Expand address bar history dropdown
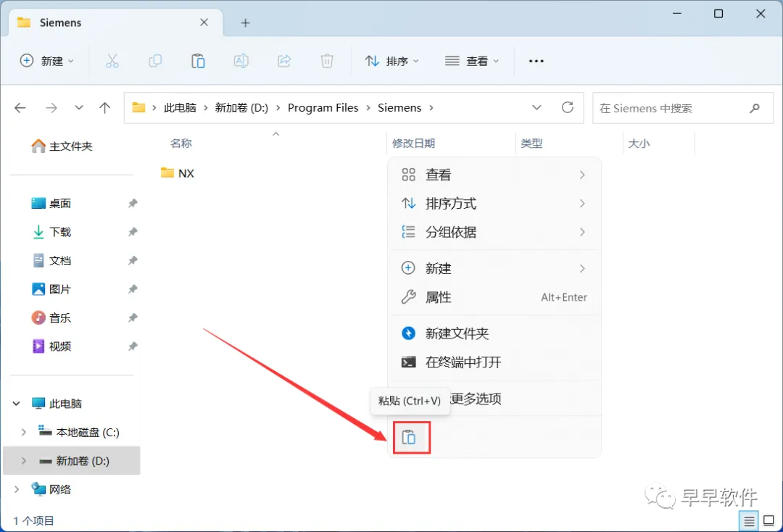The width and height of the screenshot is (783, 532). 536,108
